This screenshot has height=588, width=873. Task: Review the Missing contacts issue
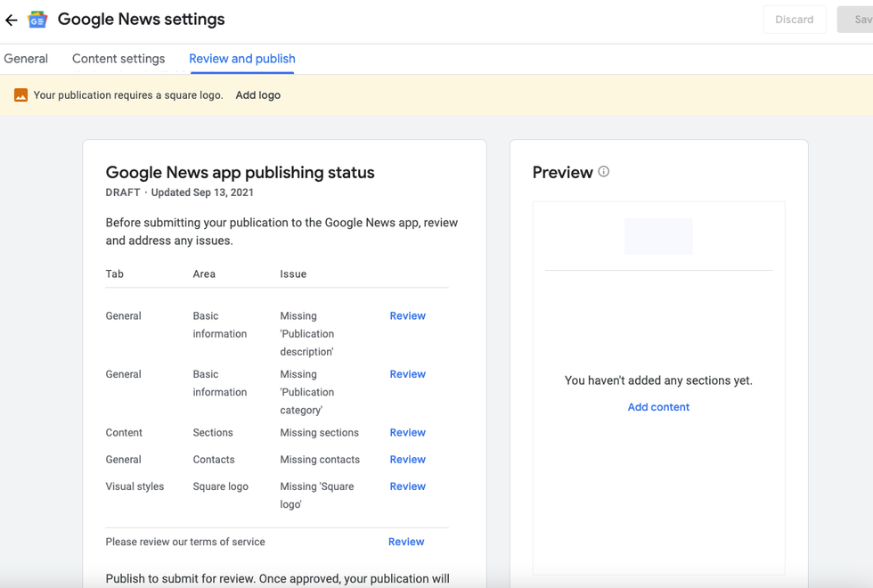click(407, 460)
